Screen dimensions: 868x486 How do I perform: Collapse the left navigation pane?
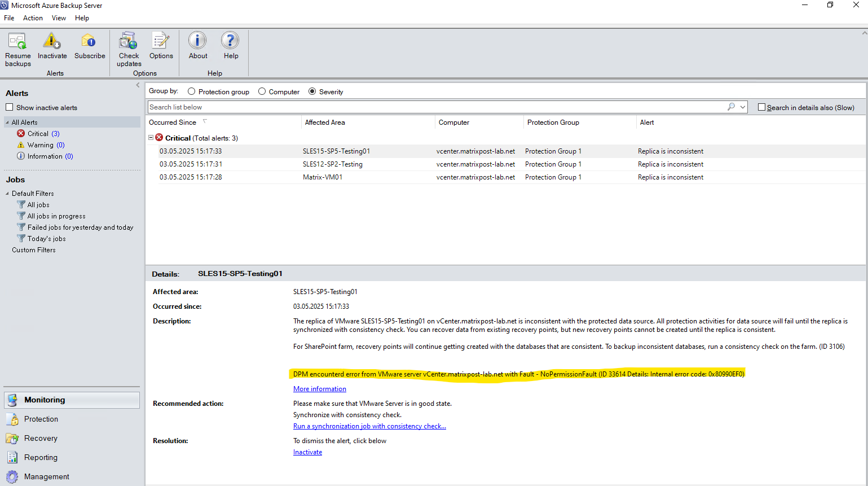(x=138, y=85)
